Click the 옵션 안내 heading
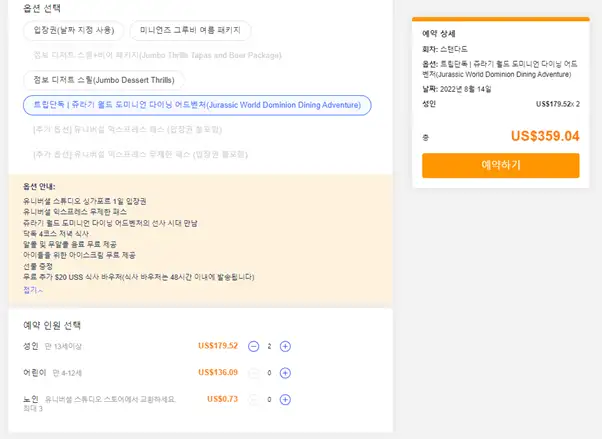 39,187
